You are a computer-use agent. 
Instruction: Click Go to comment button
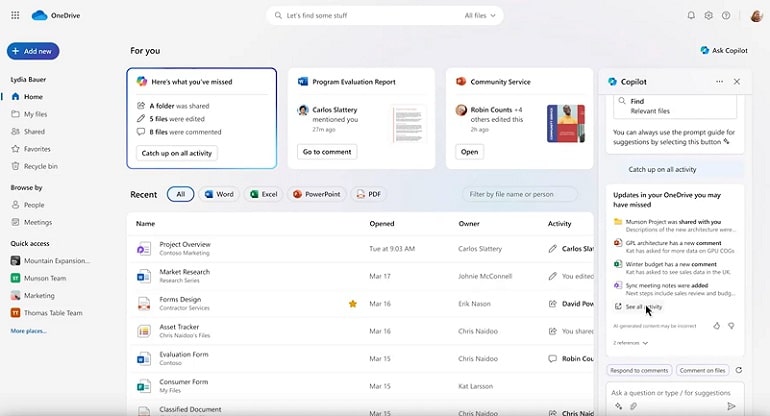tap(327, 152)
